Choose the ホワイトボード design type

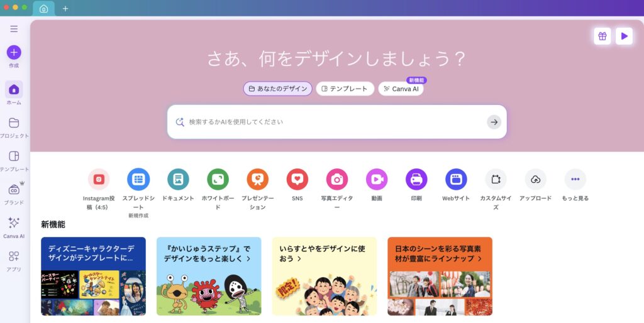[218, 179]
